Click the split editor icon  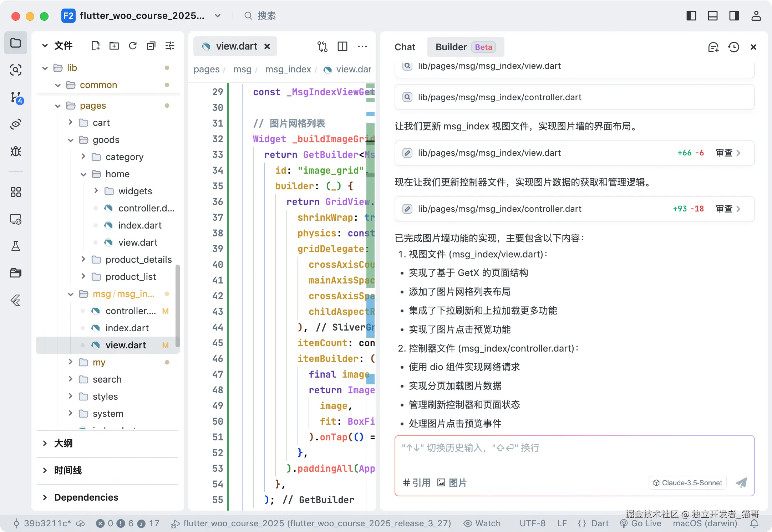(x=342, y=46)
